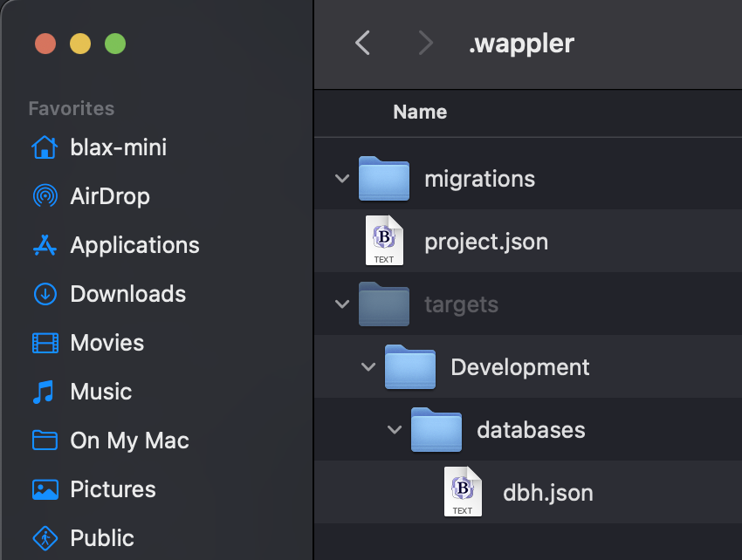Select the dimmed targets folder icon
742x560 pixels.
point(384,304)
